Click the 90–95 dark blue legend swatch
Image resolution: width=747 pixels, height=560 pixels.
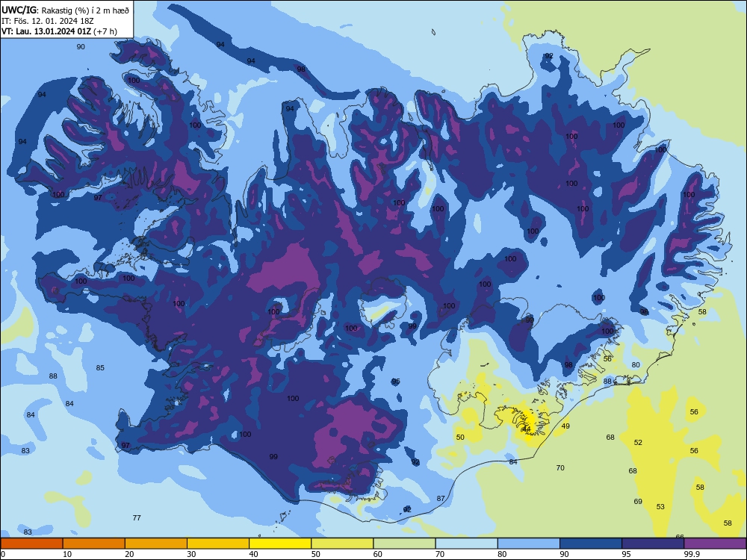[591, 544]
